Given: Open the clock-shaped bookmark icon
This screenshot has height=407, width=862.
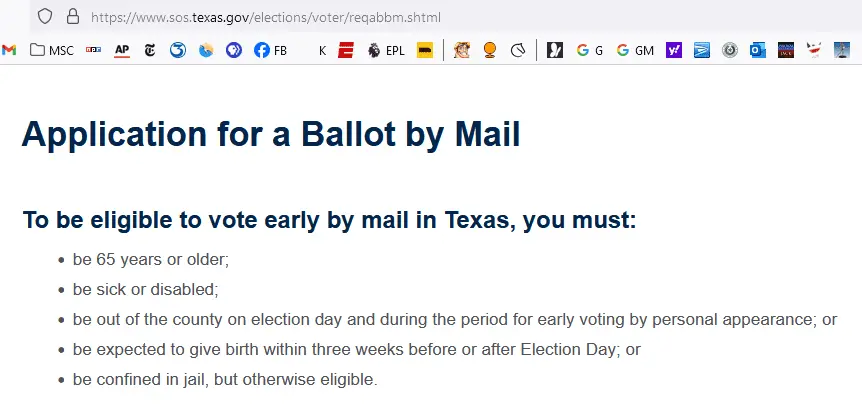Looking at the screenshot, I should [517, 49].
